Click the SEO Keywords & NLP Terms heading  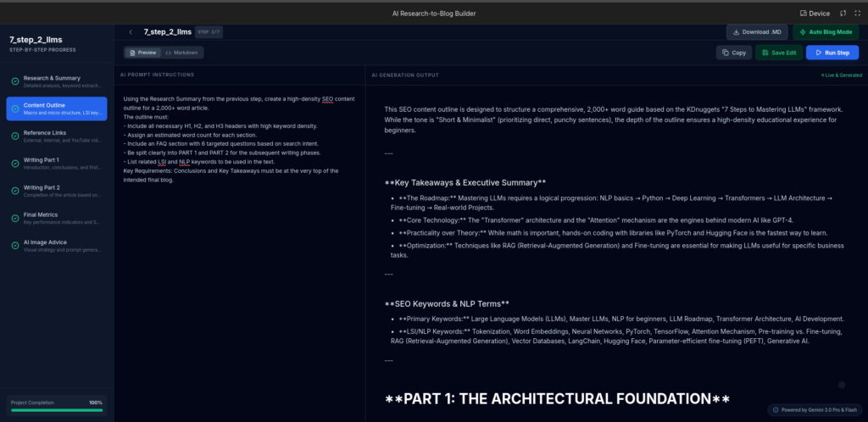coord(447,303)
